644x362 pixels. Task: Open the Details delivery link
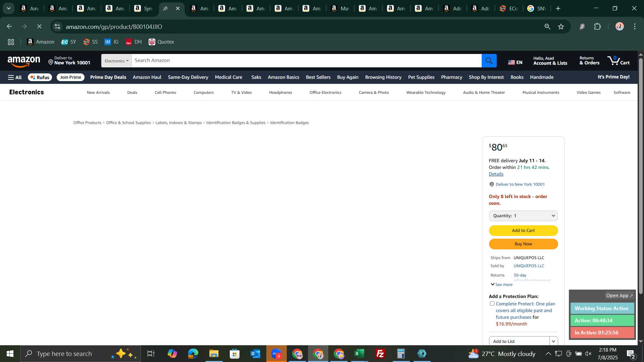click(496, 174)
